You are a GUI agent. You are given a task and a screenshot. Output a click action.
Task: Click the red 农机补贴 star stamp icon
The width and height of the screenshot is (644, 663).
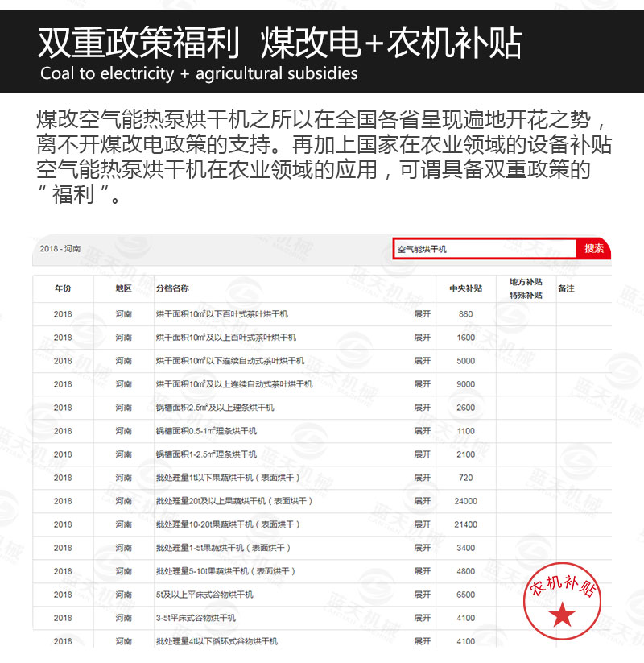pos(563,600)
